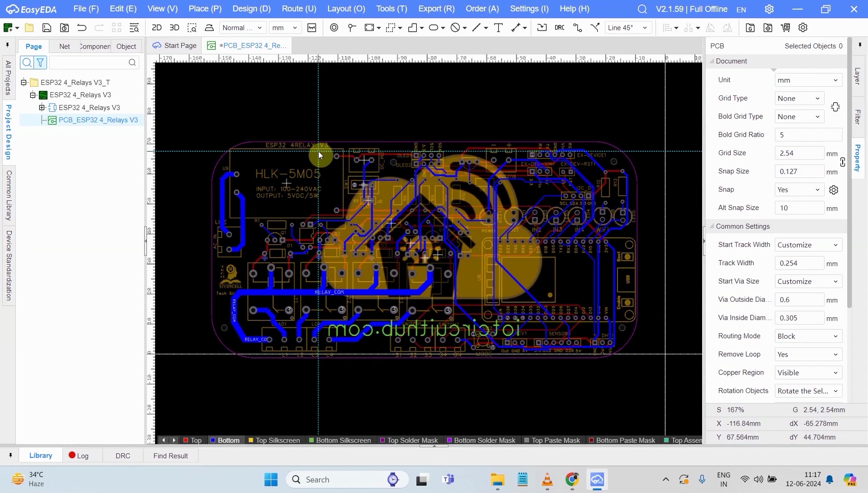
Task: Click the Find Result button
Action: [x=170, y=455]
